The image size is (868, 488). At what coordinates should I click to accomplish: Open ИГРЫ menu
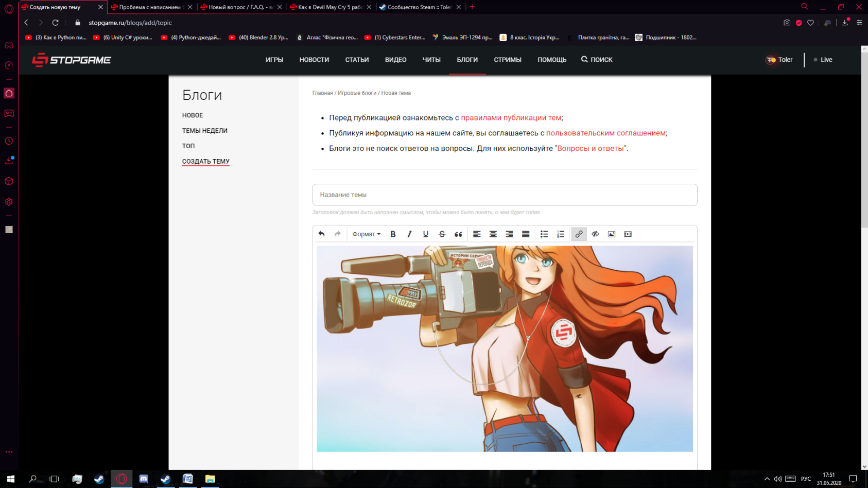point(274,60)
